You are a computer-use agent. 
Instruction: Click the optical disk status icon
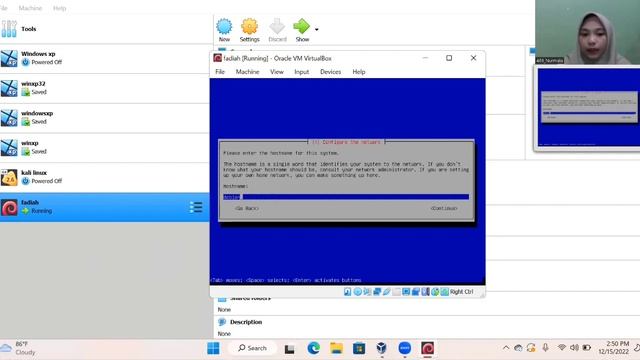click(358, 292)
